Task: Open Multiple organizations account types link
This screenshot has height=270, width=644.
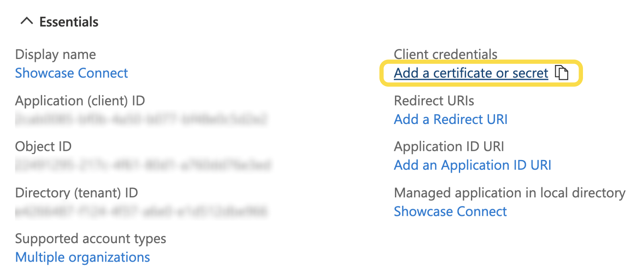Action: (x=82, y=257)
